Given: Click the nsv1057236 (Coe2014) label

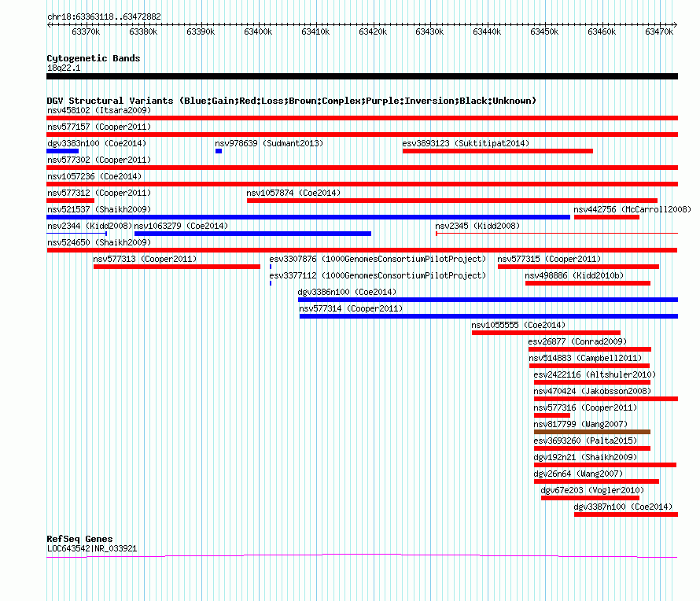Looking at the screenshot, I should pos(94,176).
